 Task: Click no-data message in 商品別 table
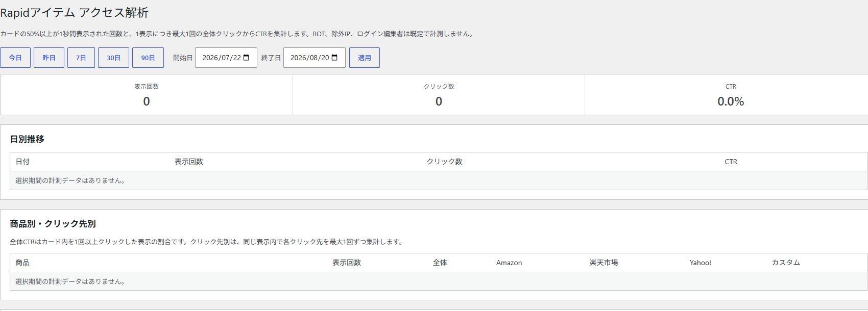[x=71, y=281]
